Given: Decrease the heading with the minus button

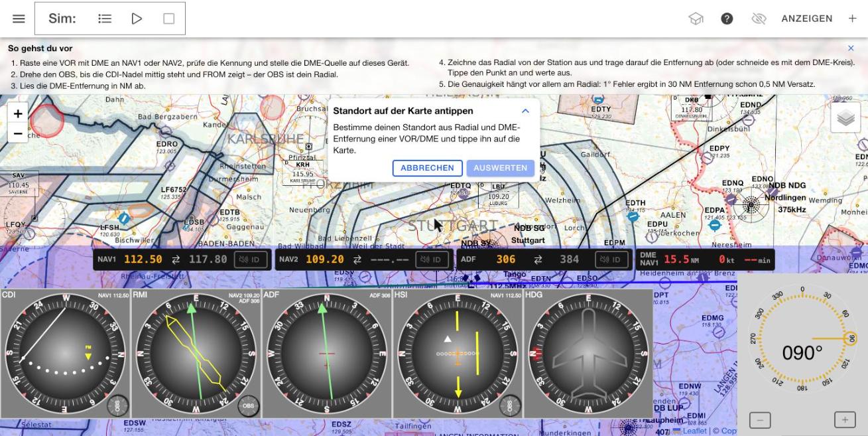Looking at the screenshot, I should pos(760,420).
